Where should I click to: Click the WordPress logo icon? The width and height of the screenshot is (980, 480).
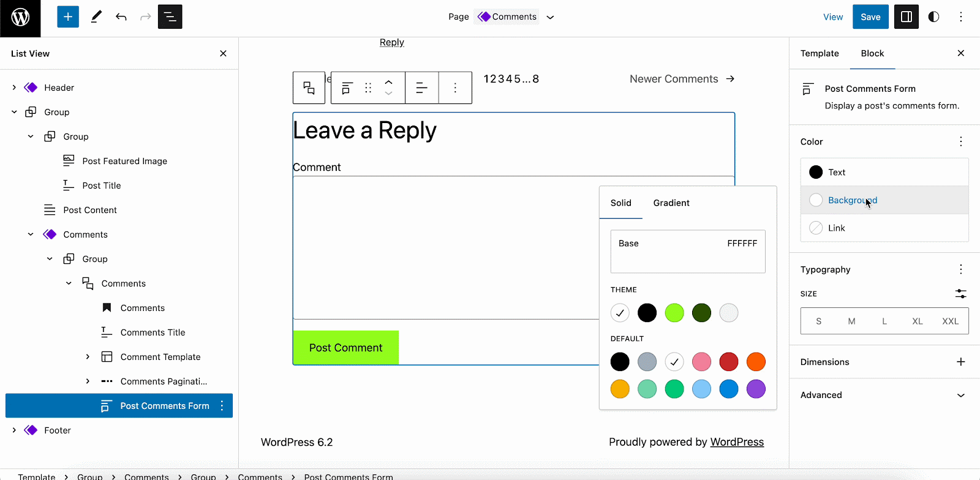20,17
